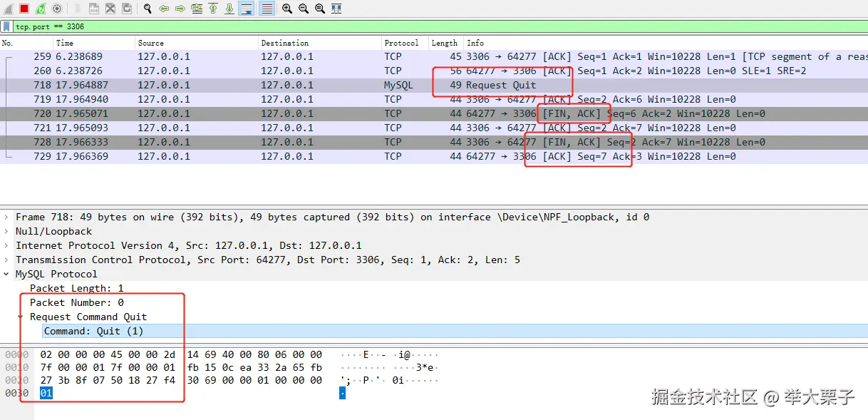
Task: Toggle auto-scroll during live capture
Action: tap(247, 9)
